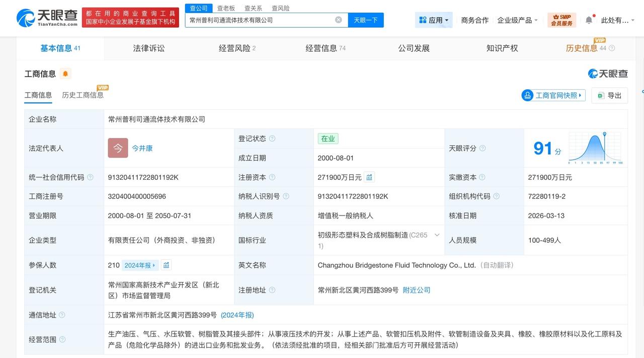Click the 附近公司 link beside registered address

click(416, 290)
